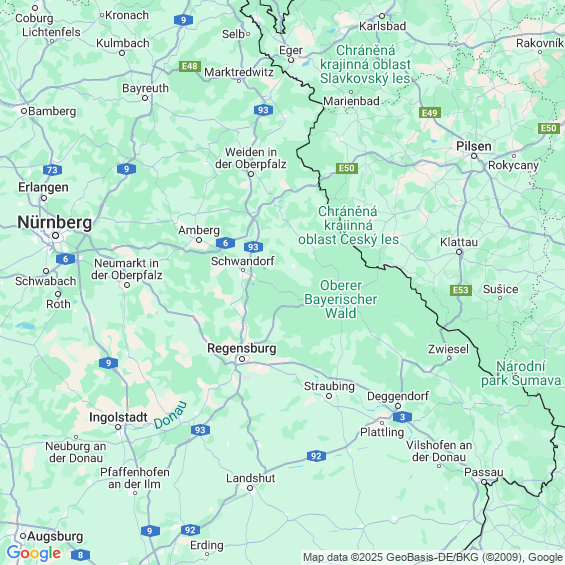
Task: Select the Regensburg city marker
Action: click(x=242, y=359)
